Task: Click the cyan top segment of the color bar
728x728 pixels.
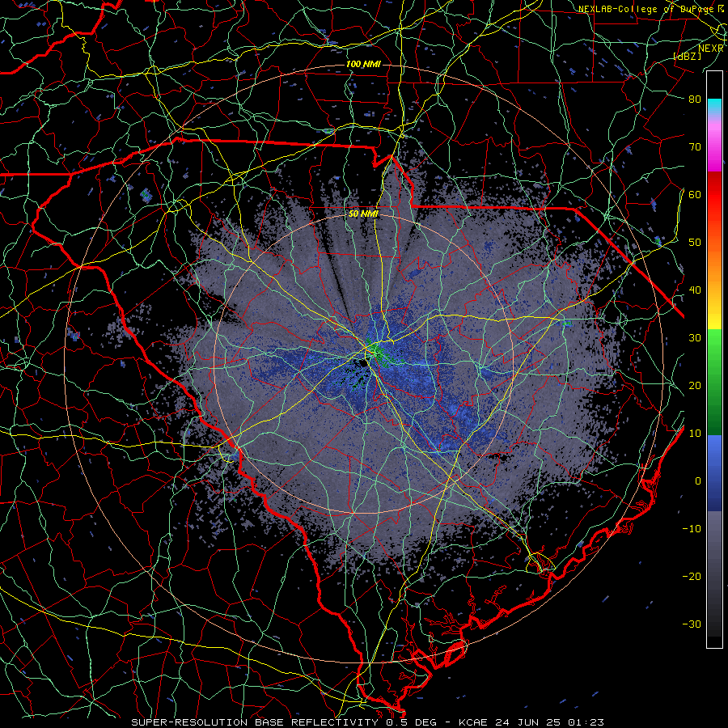Action: click(x=714, y=106)
